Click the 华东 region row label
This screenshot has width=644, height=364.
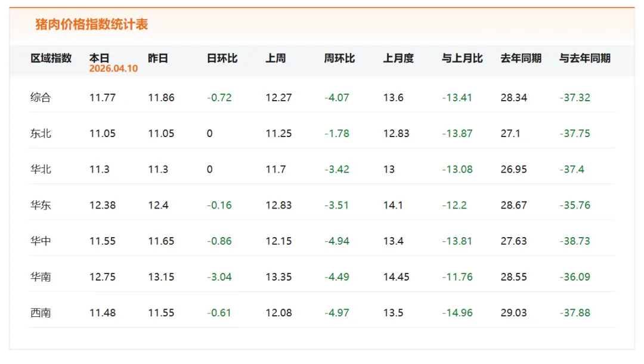click(41, 205)
